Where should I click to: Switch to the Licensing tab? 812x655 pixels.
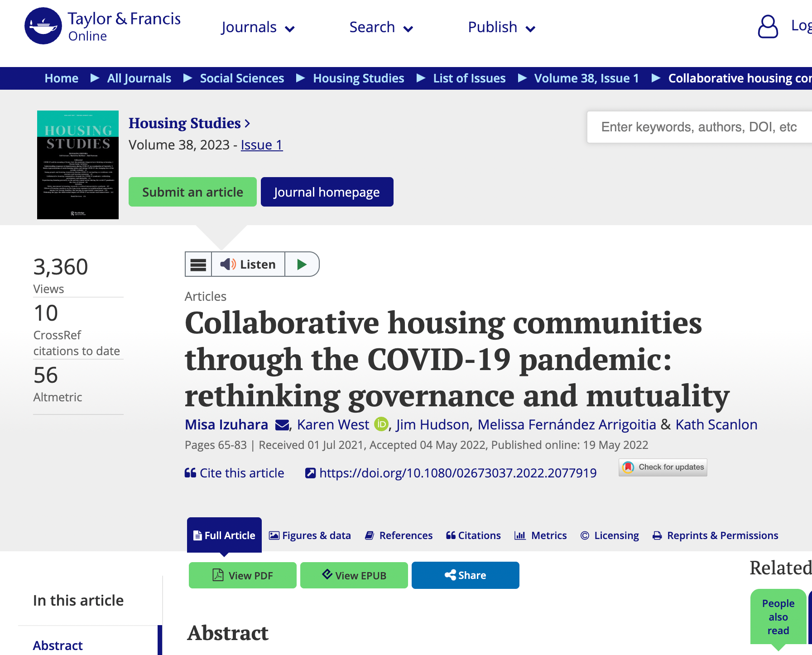click(x=610, y=535)
